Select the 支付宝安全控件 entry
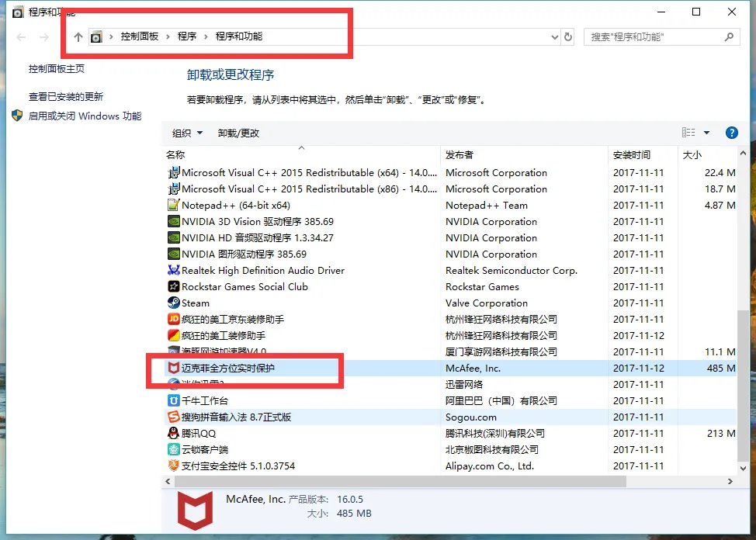The width and height of the screenshot is (756, 540). 231,466
